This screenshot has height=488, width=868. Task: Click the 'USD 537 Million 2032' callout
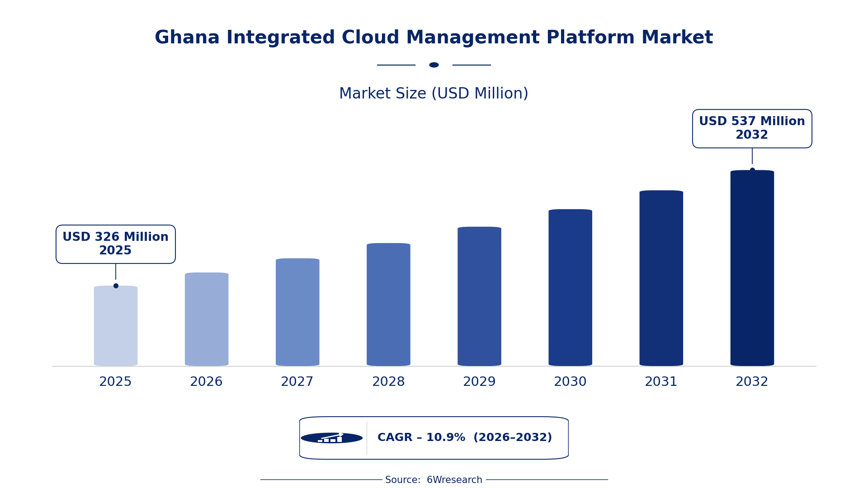pyautogui.click(x=752, y=128)
